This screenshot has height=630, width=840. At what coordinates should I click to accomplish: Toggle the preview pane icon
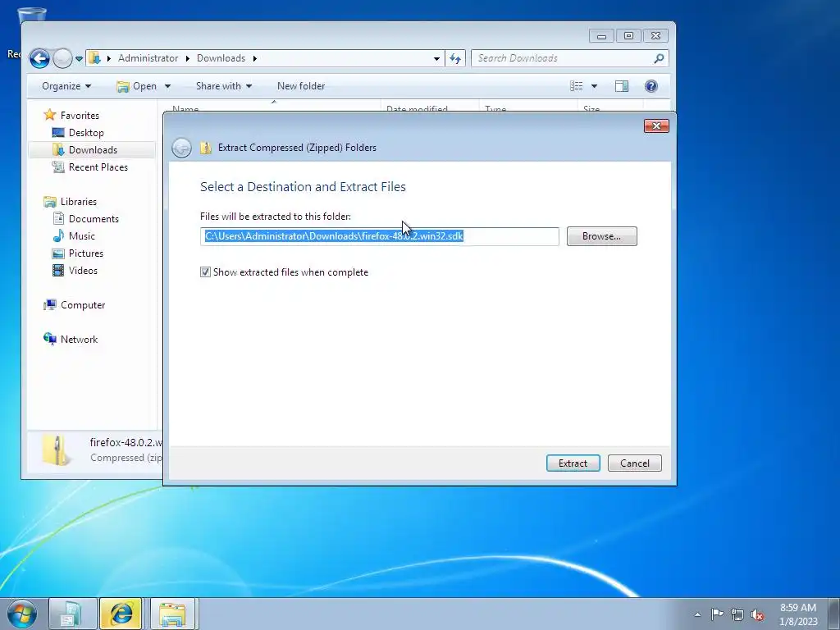coord(622,86)
